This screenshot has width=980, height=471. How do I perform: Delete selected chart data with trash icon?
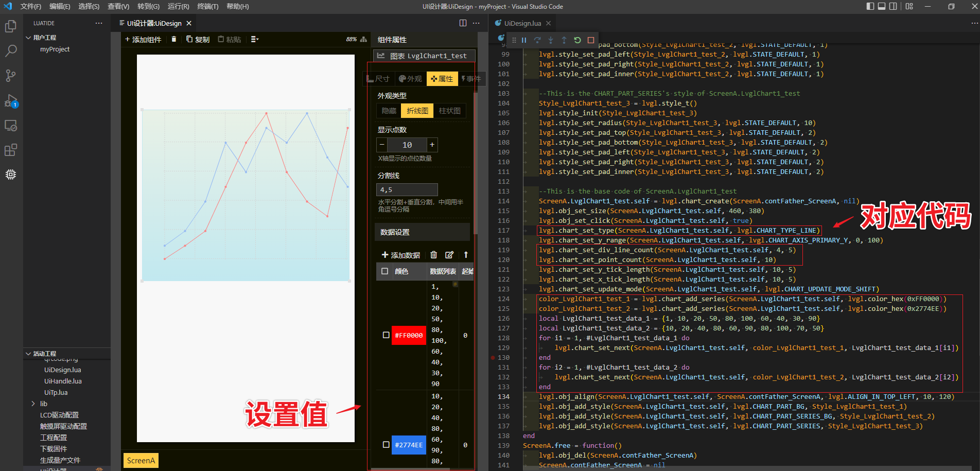coord(433,255)
